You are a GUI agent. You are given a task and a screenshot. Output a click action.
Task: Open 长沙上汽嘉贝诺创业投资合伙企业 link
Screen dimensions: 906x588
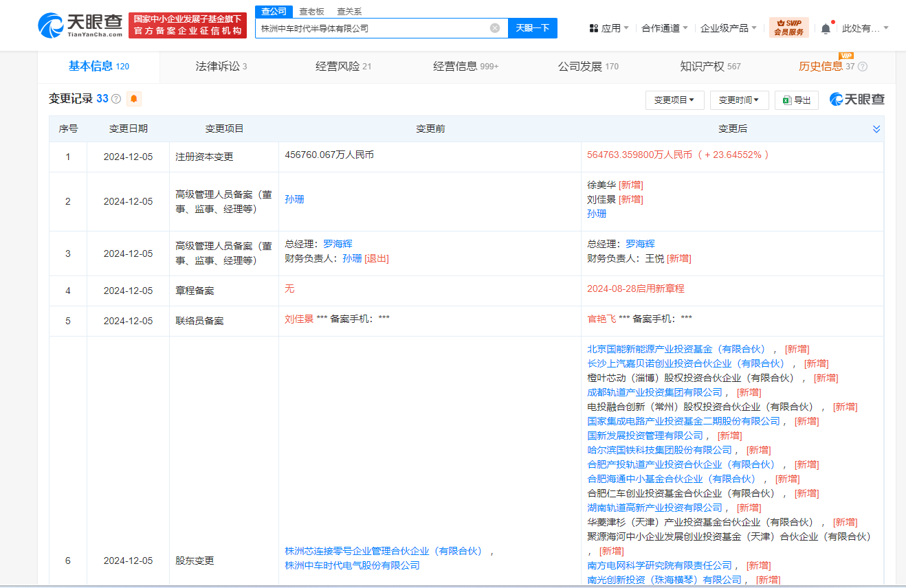pos(686,363)
